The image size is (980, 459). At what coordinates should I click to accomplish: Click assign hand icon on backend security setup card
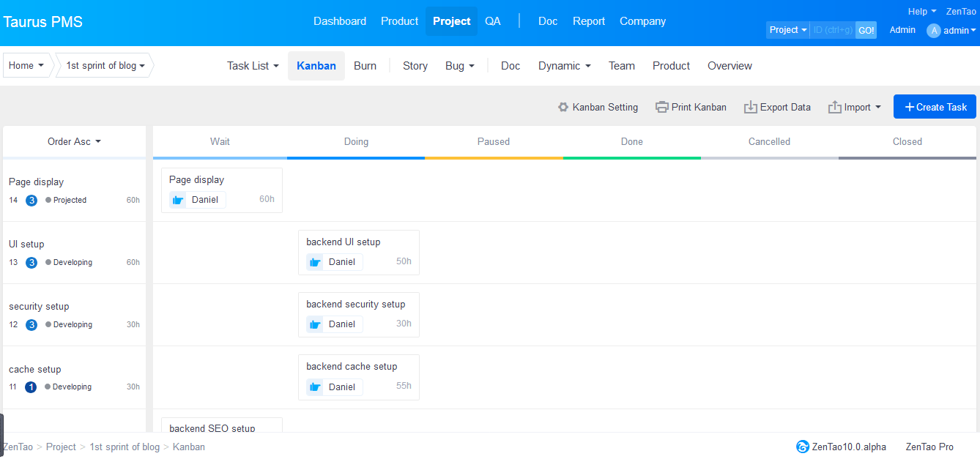coord(314,324)
